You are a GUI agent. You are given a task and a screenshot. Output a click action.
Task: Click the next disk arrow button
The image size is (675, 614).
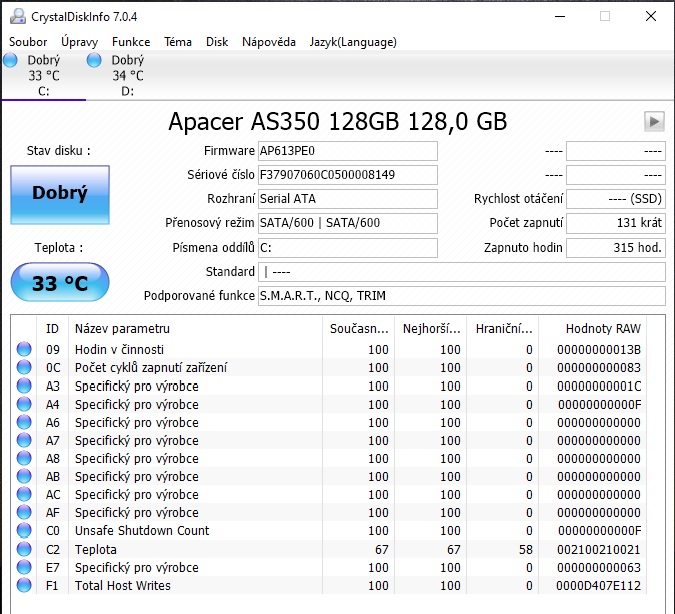(x=654, y=121)
